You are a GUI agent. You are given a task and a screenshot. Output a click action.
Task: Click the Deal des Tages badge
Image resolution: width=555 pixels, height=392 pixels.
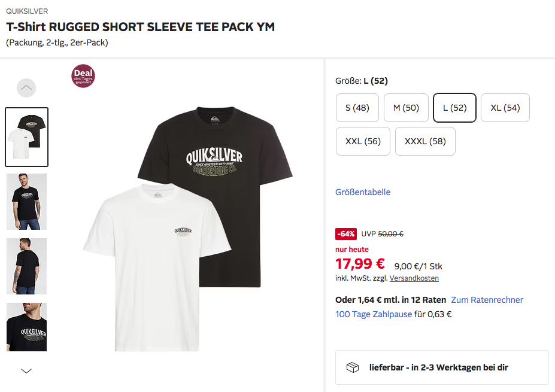pos(83,76)
